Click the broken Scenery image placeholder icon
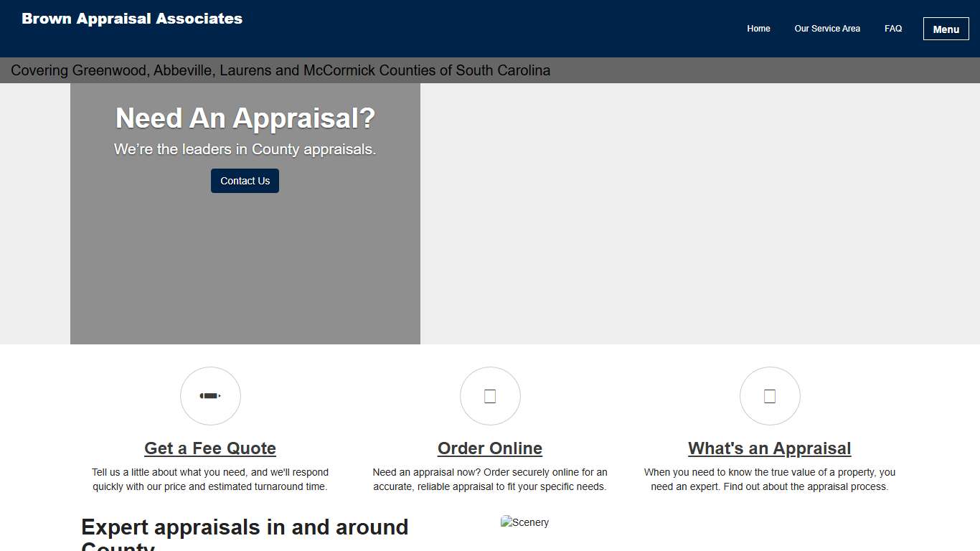This screenshot has height=551, width=980. [504, 522]
